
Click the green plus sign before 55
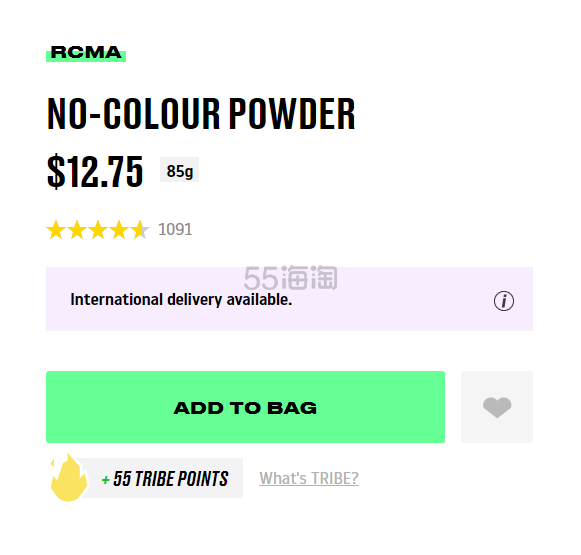click(106, 480)
